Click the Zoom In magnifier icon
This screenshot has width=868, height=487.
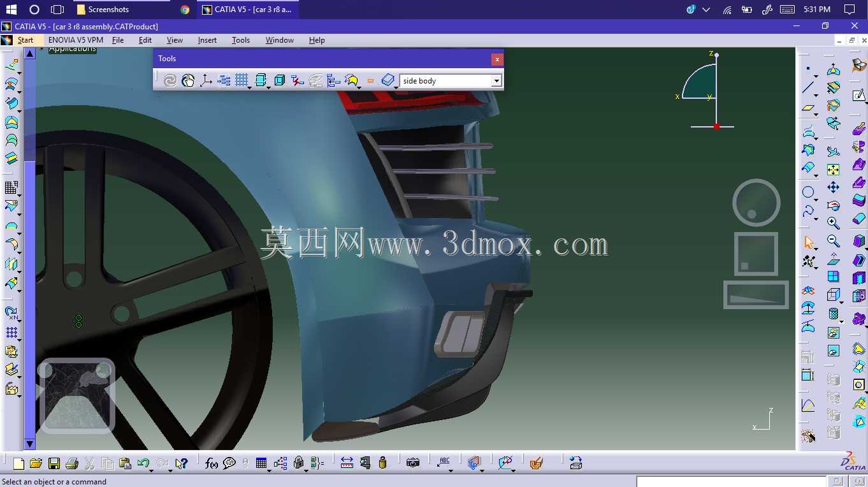click(x=834, y=222)
